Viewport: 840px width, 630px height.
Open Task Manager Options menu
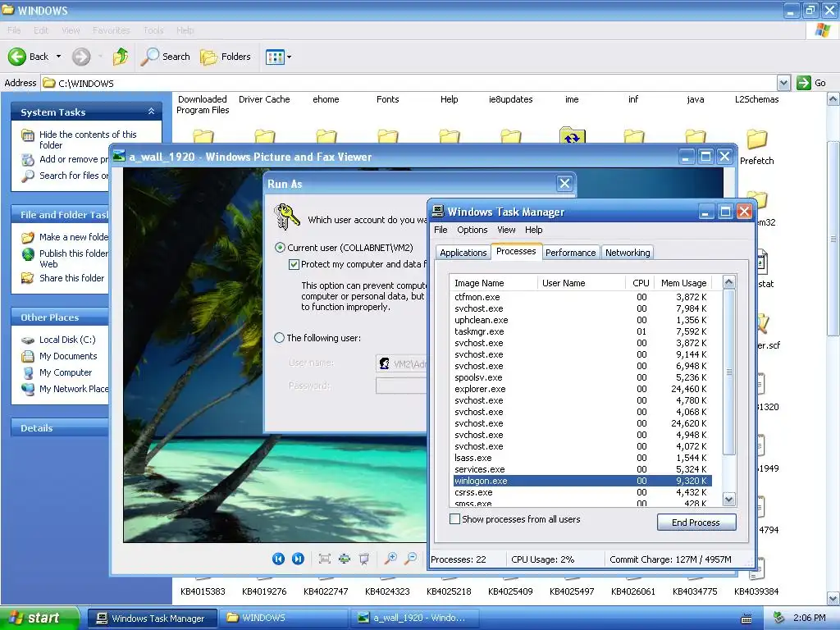[472, 230]
